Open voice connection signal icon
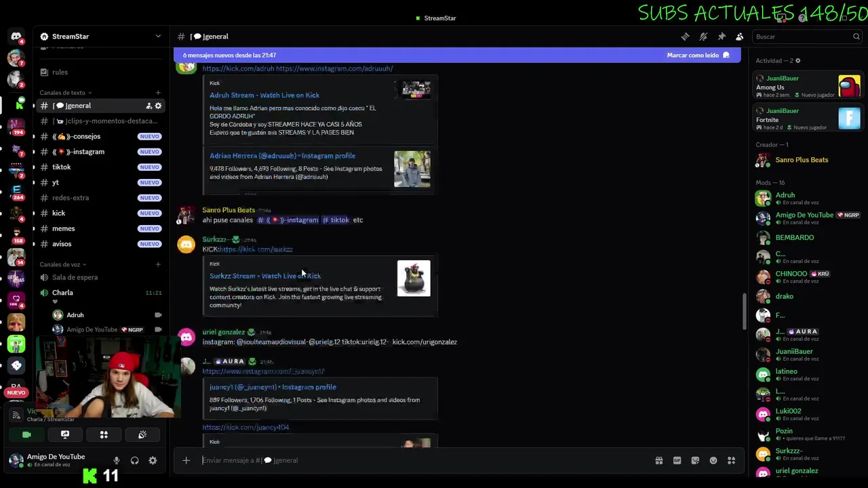The height and width of the screenshot is (488, 868). coord(16,415)
